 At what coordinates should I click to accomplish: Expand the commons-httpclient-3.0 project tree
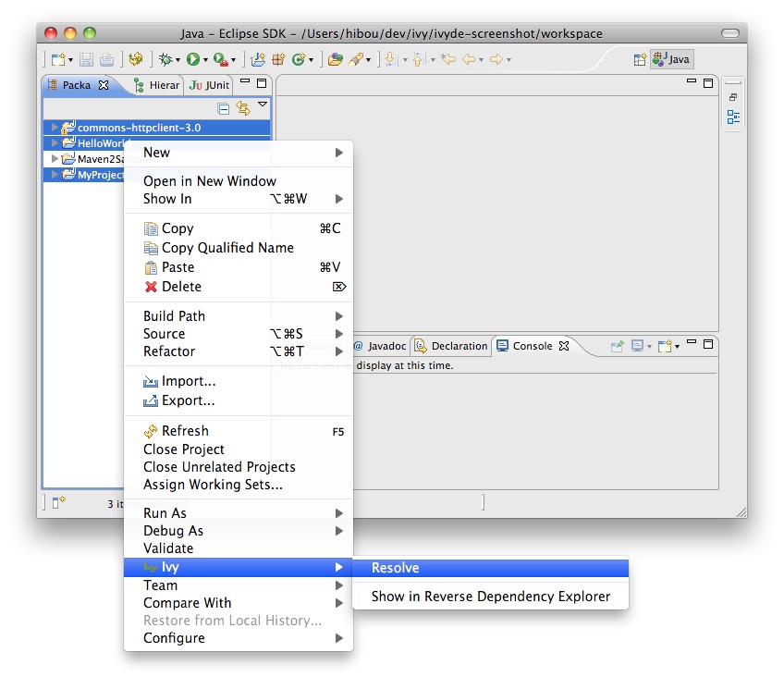tap(55, 128)
